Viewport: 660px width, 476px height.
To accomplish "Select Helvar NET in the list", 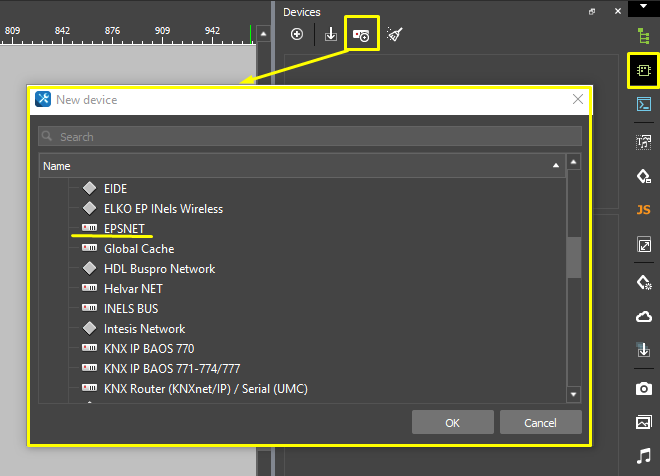I will 133,289.
